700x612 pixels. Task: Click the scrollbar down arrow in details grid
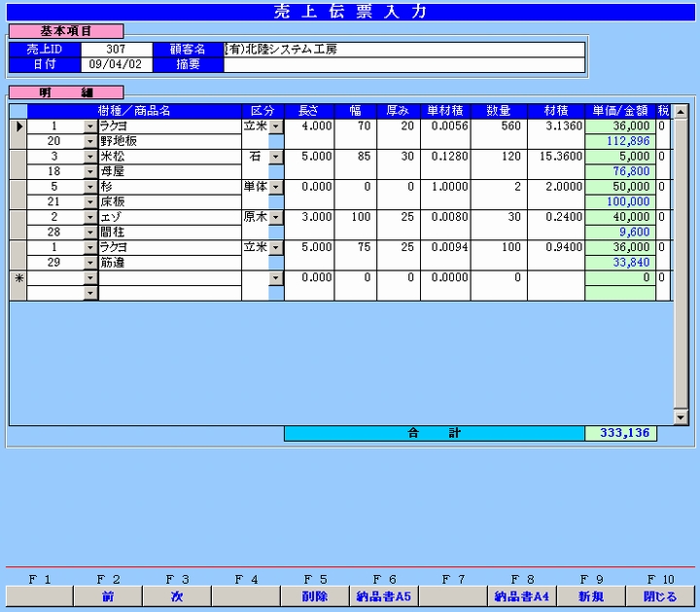(x=681, y=417)
